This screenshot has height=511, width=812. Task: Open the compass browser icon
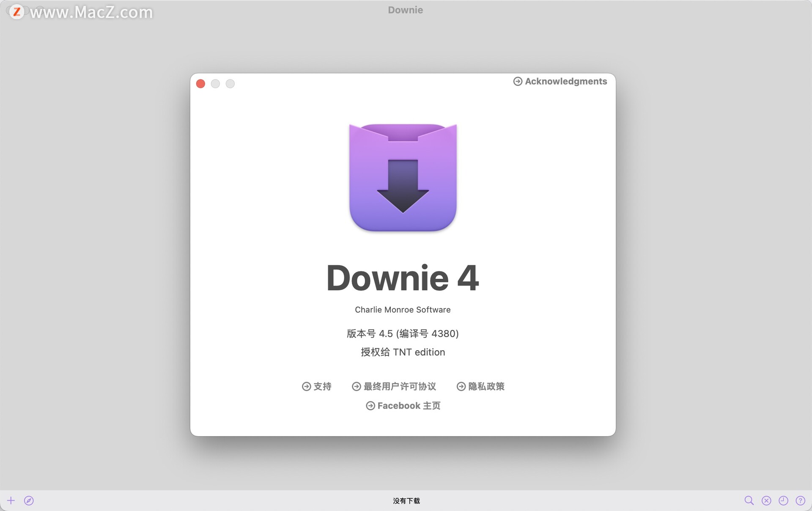(29, 500)
